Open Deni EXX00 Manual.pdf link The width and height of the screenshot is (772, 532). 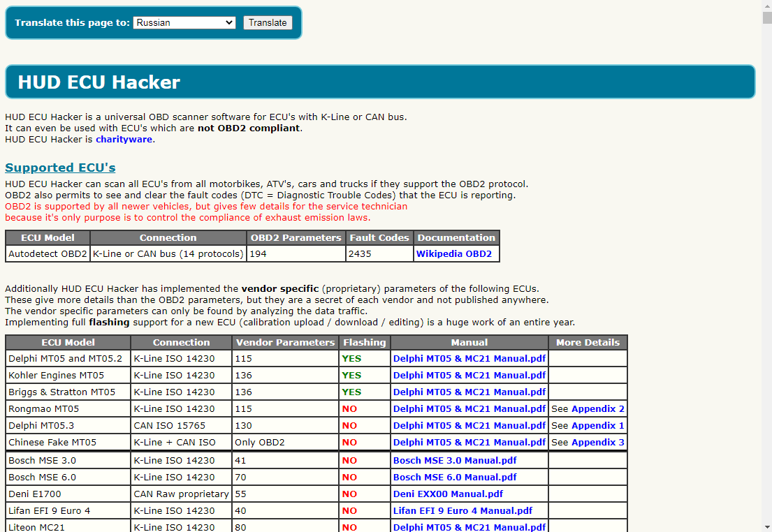(448, 494)
